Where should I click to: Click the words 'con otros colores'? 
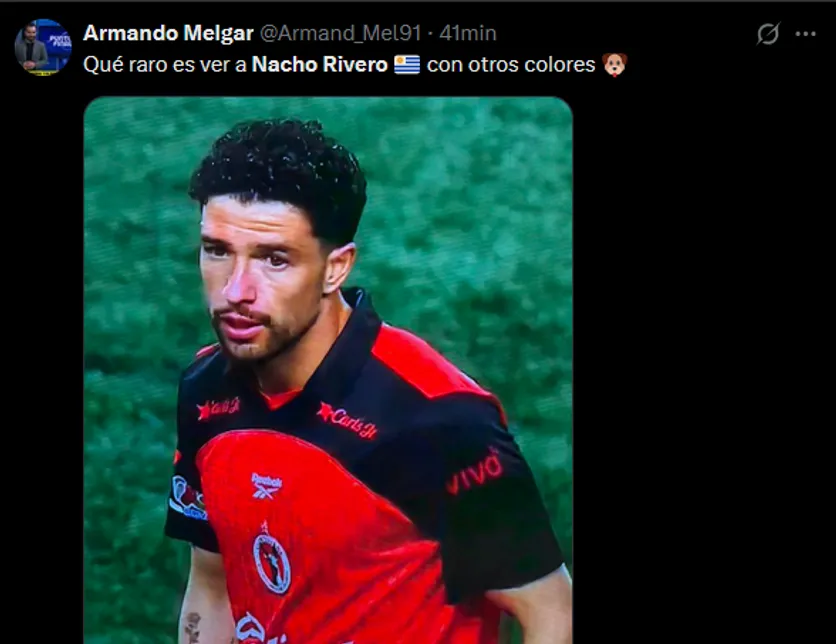(511, 65)
